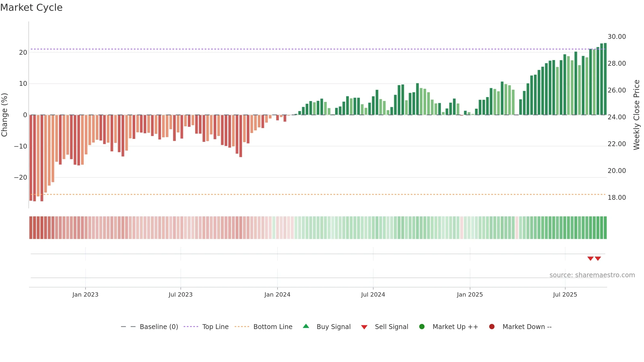Click the dark red Market Down circle icon
The height and width of the screenshot is (362, 644).
click(492, 327)
